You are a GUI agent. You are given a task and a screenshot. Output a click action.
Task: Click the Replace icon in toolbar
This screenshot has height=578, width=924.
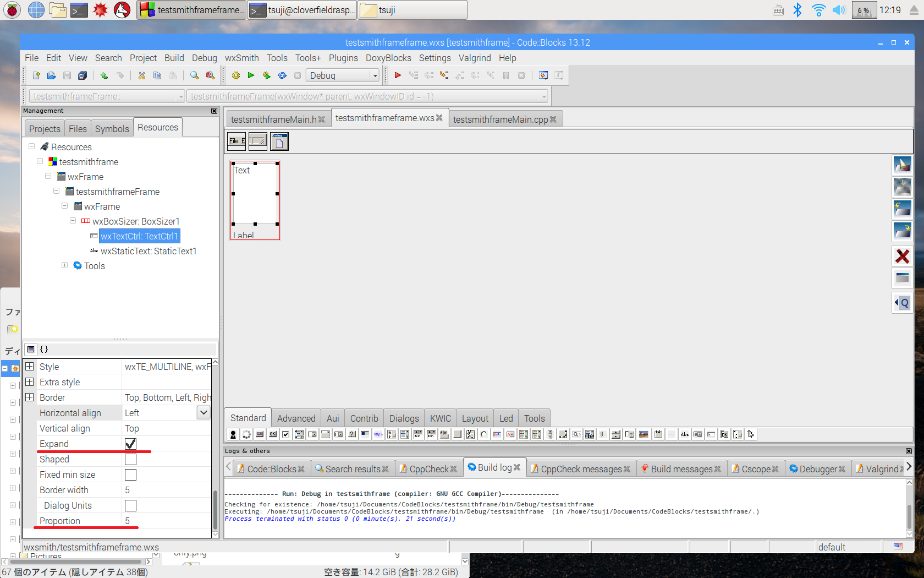click(x=210, y=75)
